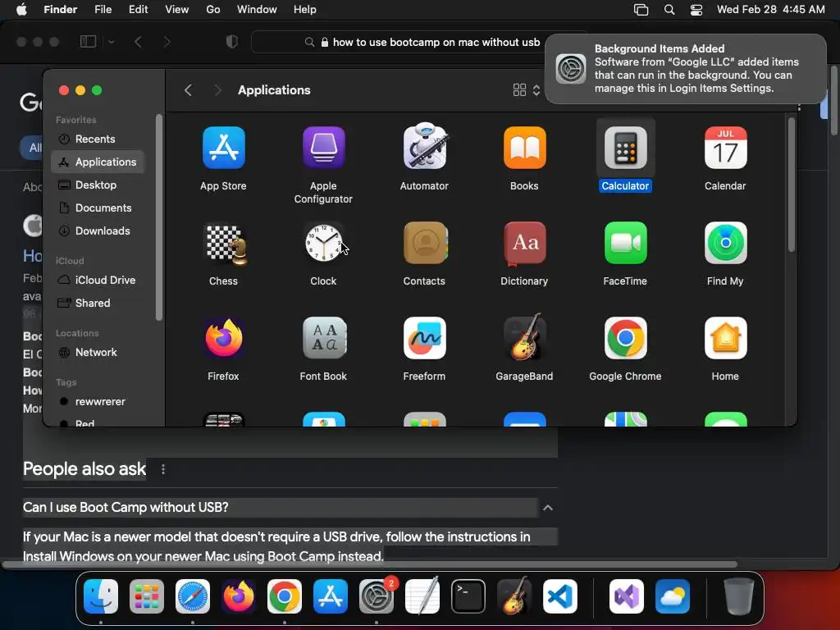Go back in Finder window

click(x=188, y=90)
